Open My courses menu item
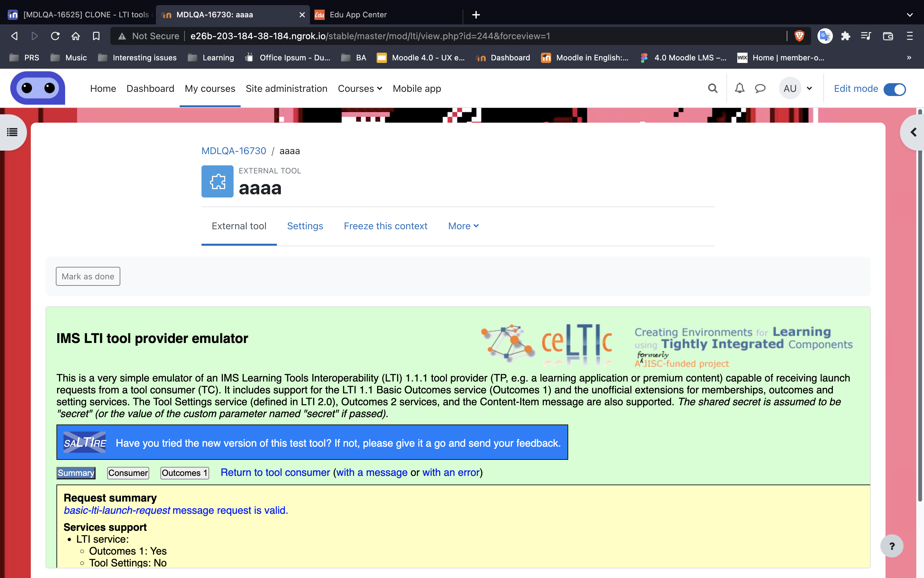Screen dimensions: 924x578 click(210, 88)
